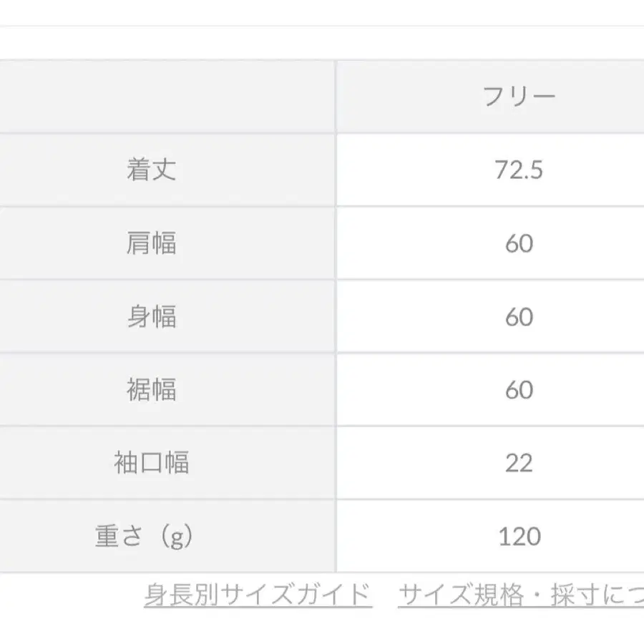This screenshot has width=644, height=644.
Task: Select the 身幅 row label
Action: pyautogui.click(x=151, y=317)
